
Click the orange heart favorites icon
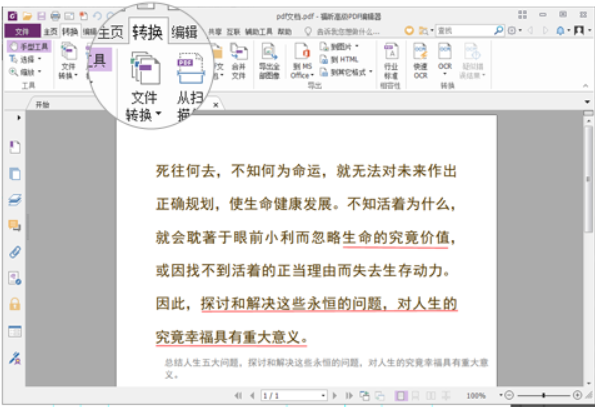click(409, 30)
